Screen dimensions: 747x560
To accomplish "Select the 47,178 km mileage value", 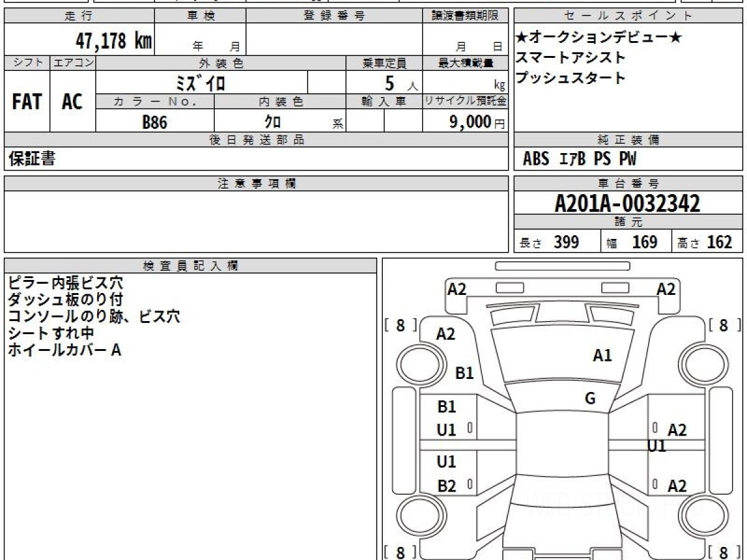I will point(114,41).
